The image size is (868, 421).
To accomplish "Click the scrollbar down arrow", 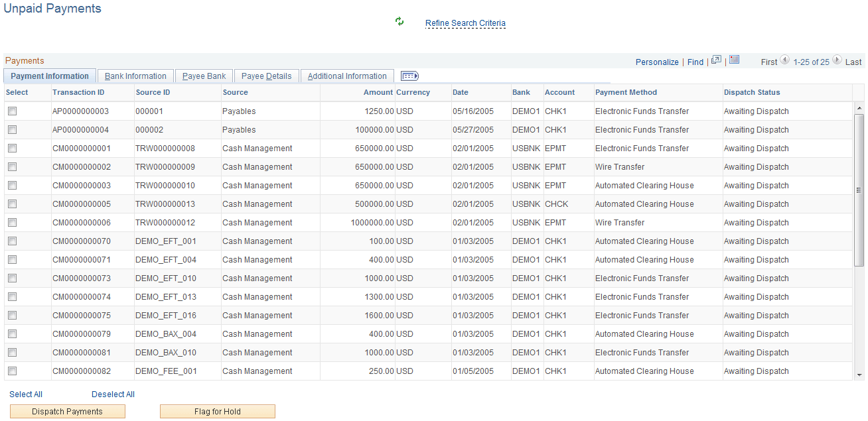I will [859, 375].
